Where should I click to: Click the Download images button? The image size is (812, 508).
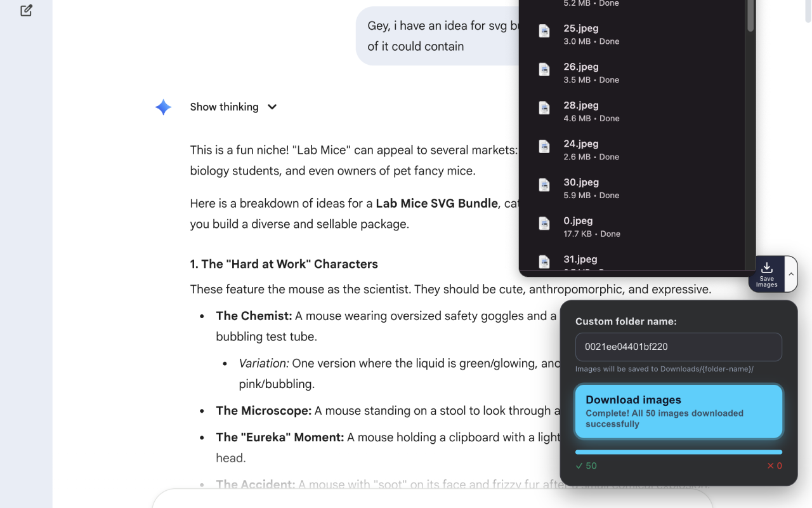point(679,411)
